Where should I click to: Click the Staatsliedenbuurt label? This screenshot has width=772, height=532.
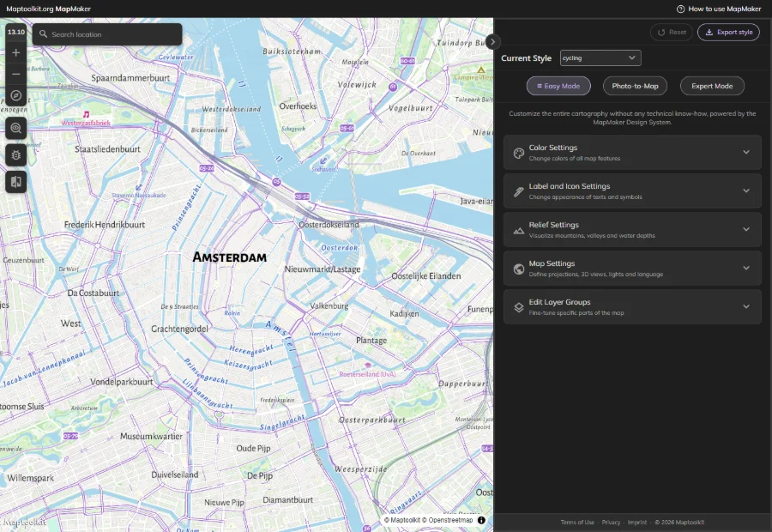coord(107,149)
